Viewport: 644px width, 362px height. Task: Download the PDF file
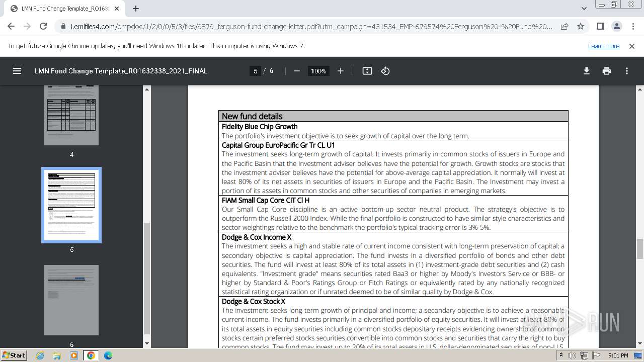pos(587,71)
